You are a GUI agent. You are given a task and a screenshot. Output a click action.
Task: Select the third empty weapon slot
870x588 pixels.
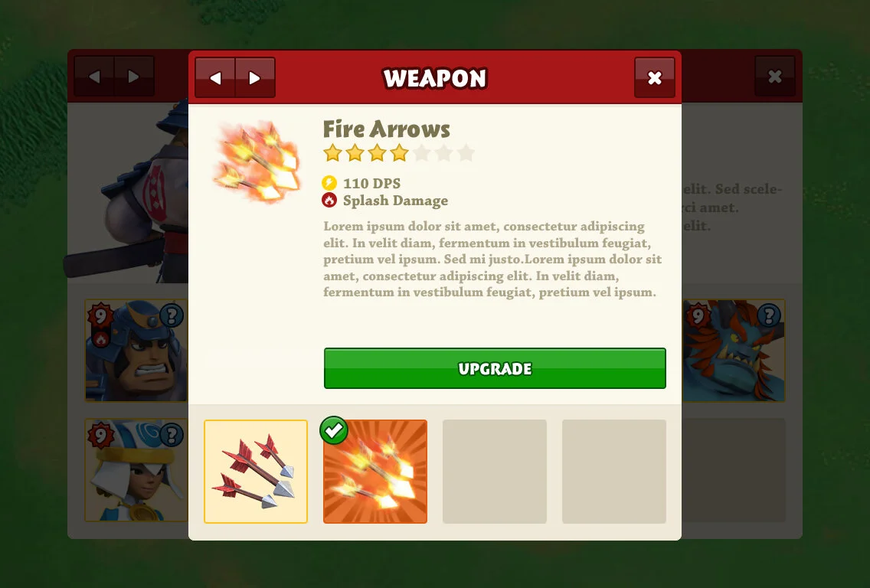coord(495,472)
